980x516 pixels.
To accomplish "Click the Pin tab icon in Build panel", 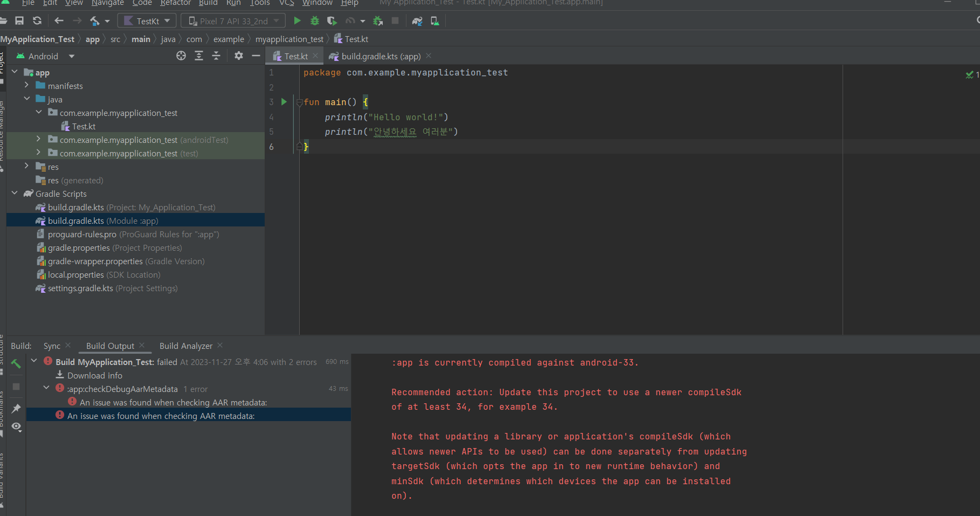I will pyautogui.click(x=16, y=409).
